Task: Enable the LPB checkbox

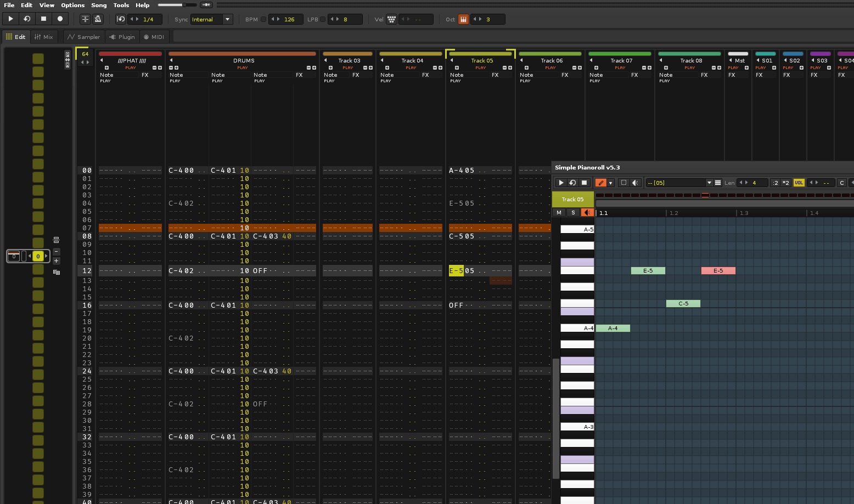Action: (323, 19)
